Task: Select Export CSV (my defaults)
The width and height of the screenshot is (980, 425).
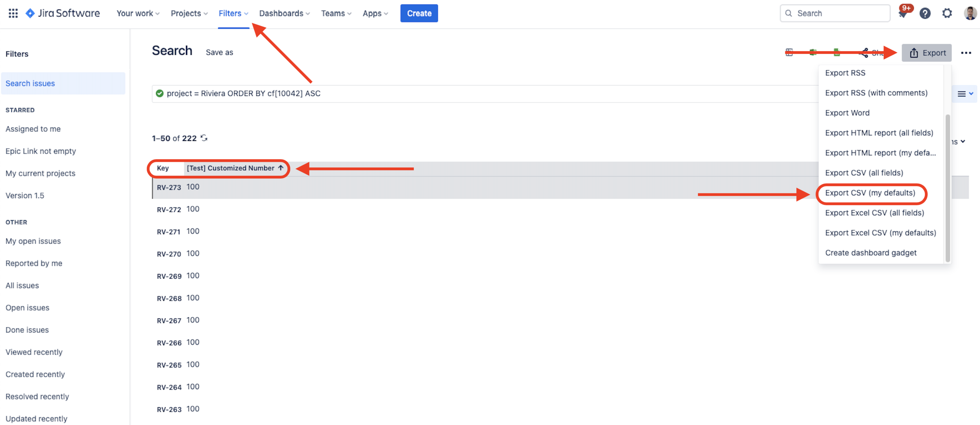Action: coord(870,193)
